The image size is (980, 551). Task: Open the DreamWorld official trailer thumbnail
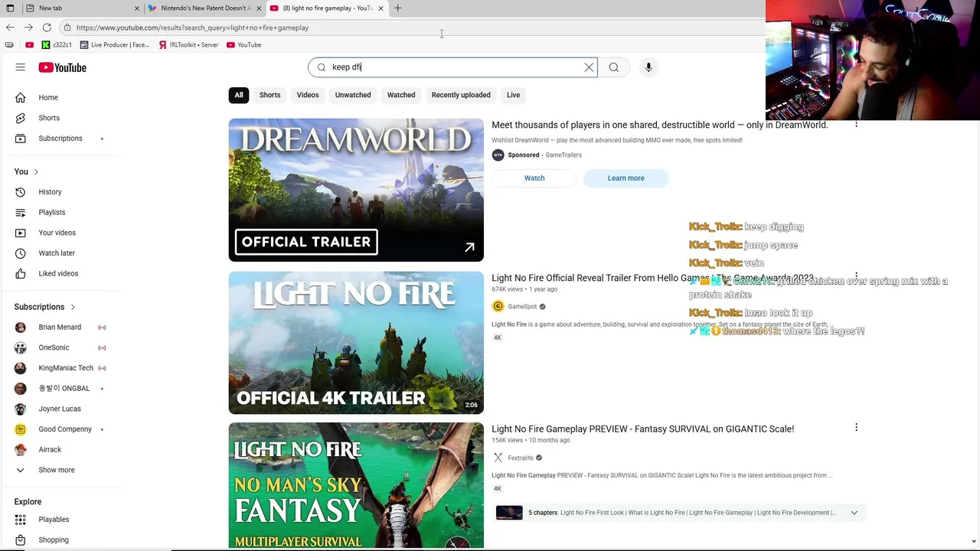pyautogui.click(x=356, y=190)
